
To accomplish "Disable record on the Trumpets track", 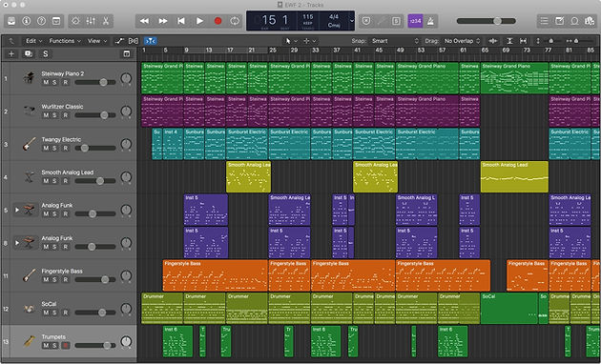I will [x=66, y=346].
